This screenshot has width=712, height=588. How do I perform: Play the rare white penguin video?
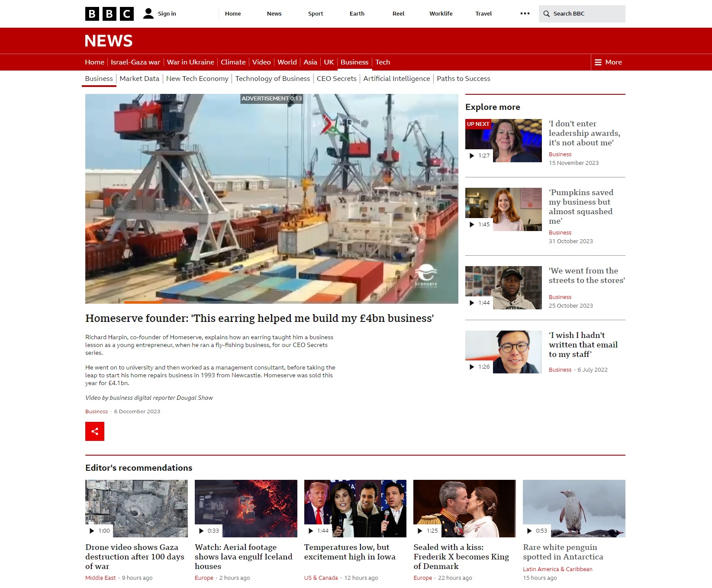[573, 508]
